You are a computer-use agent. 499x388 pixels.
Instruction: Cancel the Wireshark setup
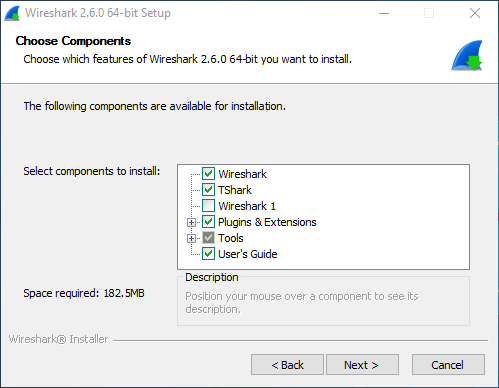coord(448,365)
